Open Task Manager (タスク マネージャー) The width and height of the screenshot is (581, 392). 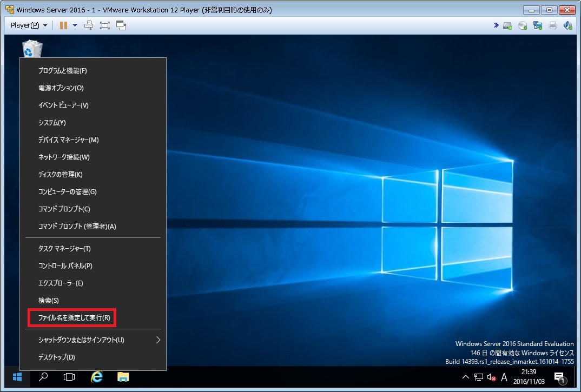click(93, 249)
